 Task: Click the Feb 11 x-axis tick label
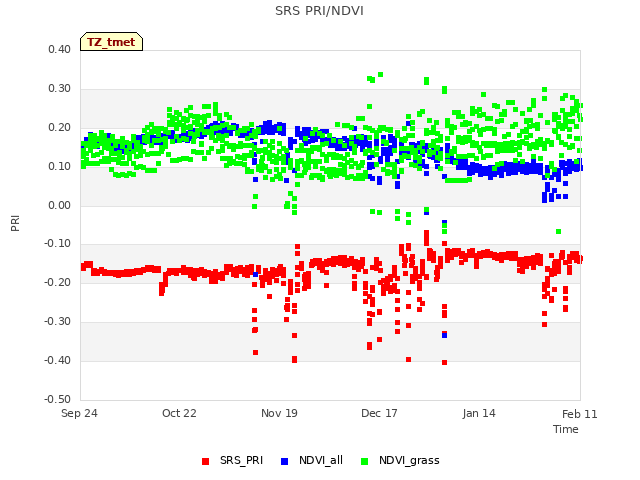(580, 414)
